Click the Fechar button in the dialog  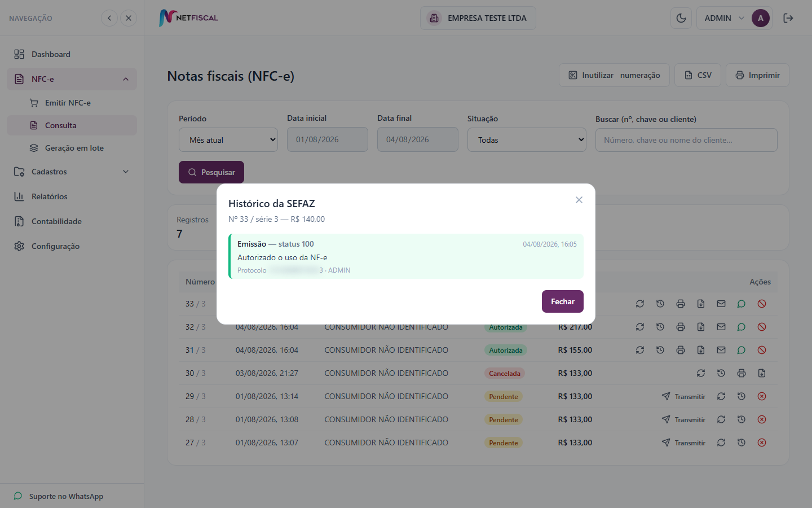coord(563,301)
